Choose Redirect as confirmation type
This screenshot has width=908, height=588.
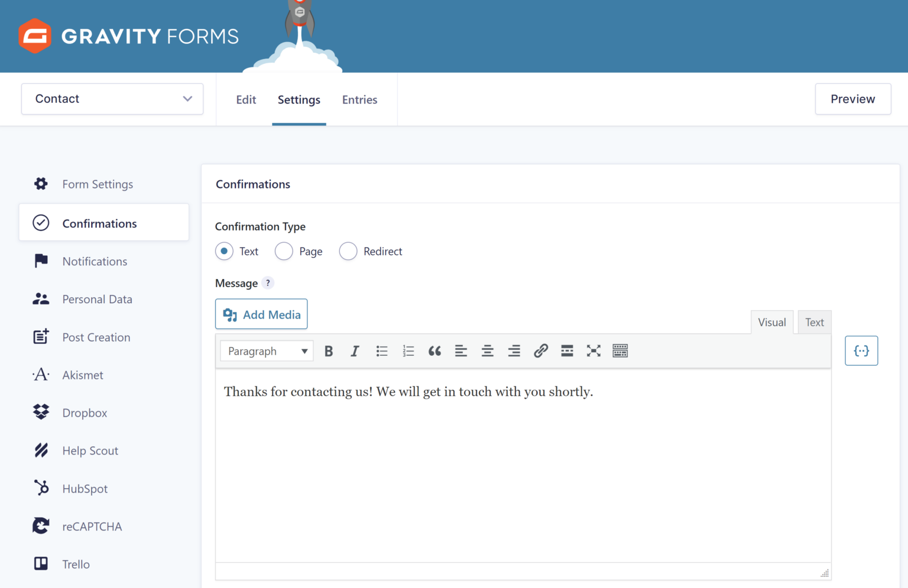pos(348,251)
